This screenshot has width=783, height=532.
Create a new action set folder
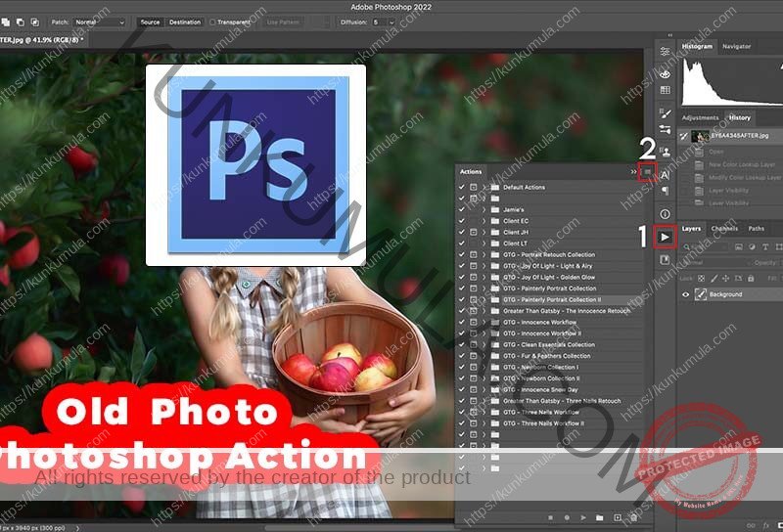[x=599, y=517]
